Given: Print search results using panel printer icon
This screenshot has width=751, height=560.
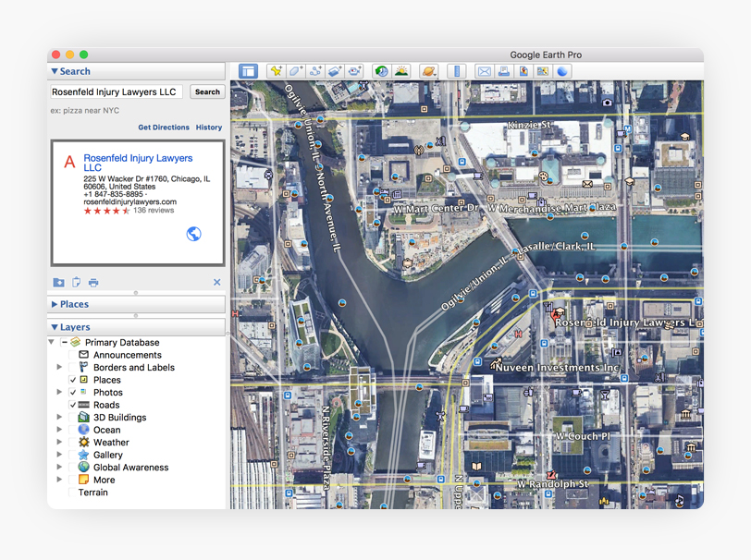Looking at the screenshot, I should [93, 283].
